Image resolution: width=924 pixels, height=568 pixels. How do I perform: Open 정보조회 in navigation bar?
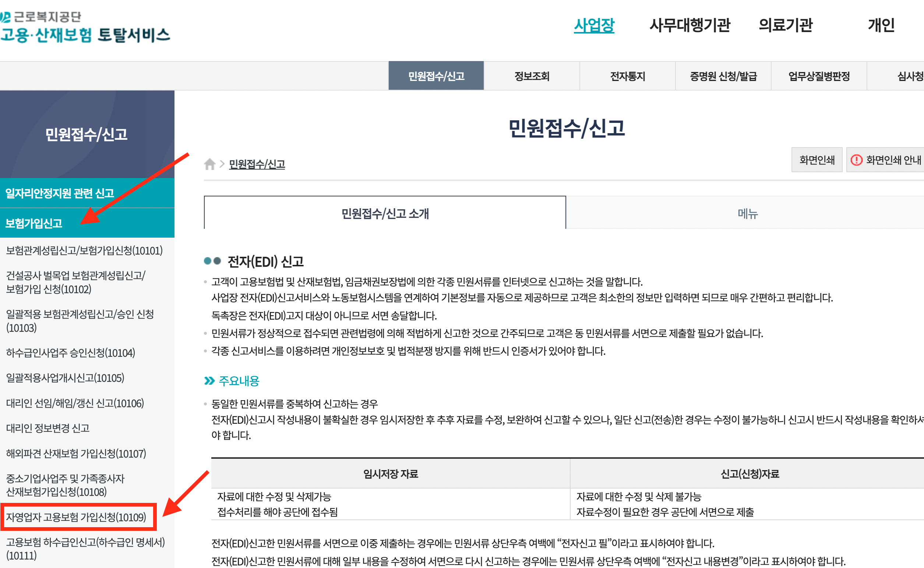click(x=532, y=76)
